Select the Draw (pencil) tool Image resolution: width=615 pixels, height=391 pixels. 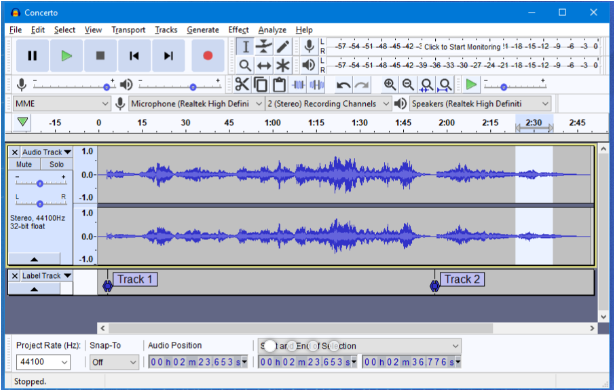point(283,47)
